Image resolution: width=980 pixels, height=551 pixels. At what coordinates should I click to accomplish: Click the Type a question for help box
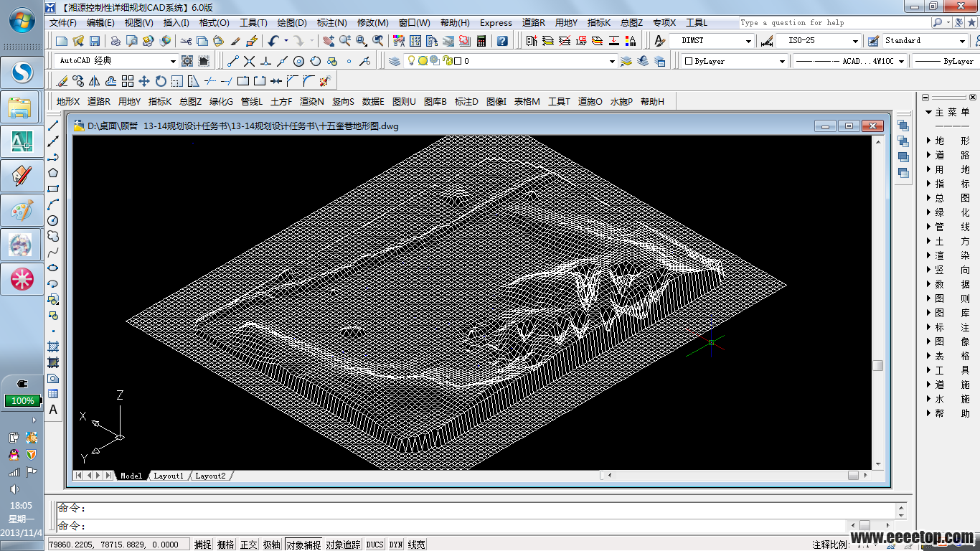pyautogui.click(x=834, y=23)
